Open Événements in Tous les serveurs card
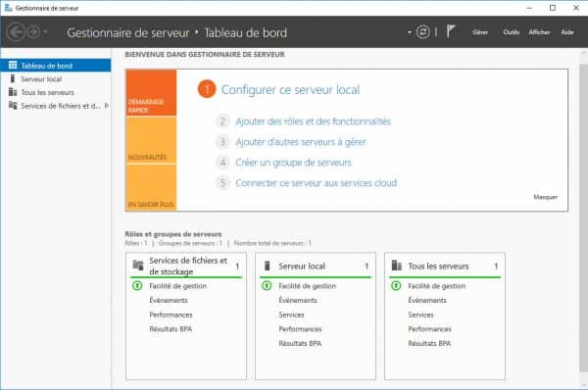588x390 pixels. click(x=427, y=301)
